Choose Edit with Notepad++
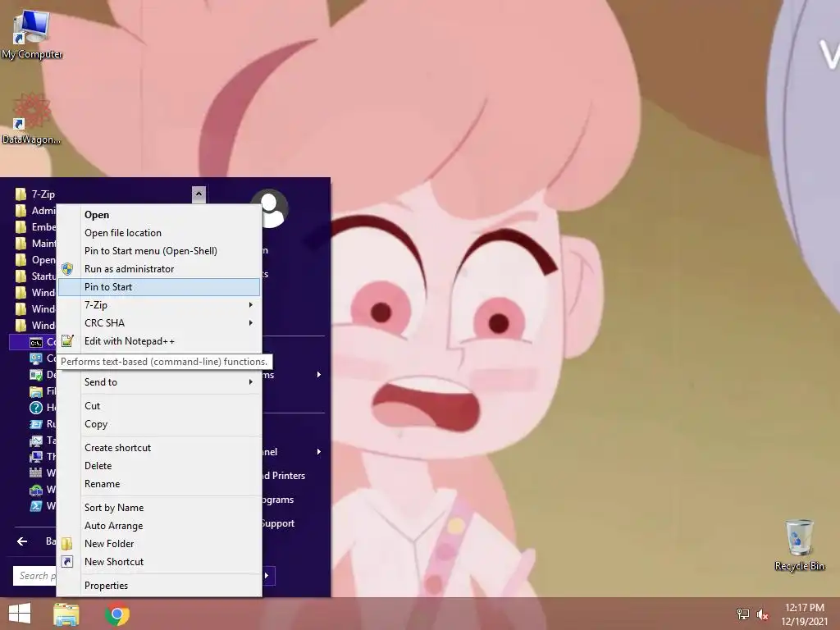Viewport: 840px width, 630px height. 158,341
